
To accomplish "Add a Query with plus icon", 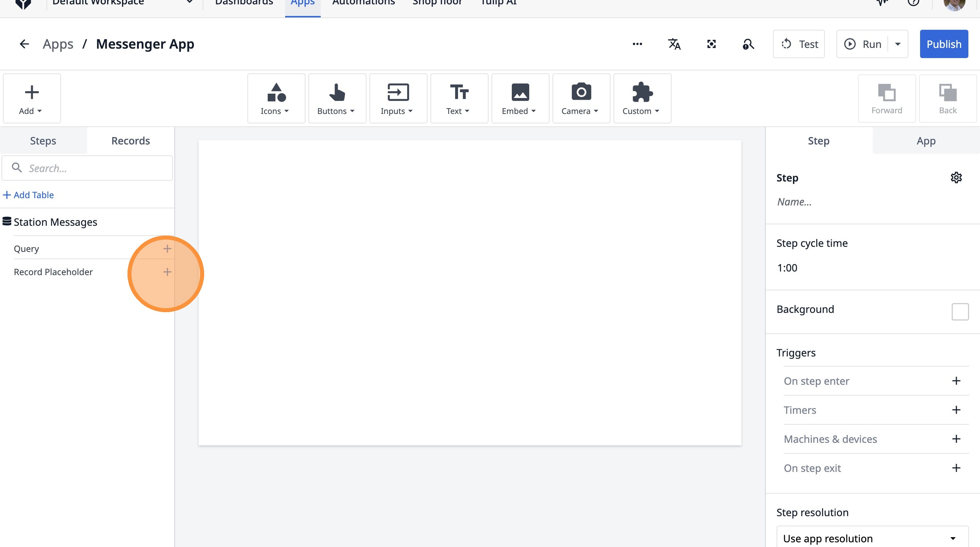I will click(167, 249).
